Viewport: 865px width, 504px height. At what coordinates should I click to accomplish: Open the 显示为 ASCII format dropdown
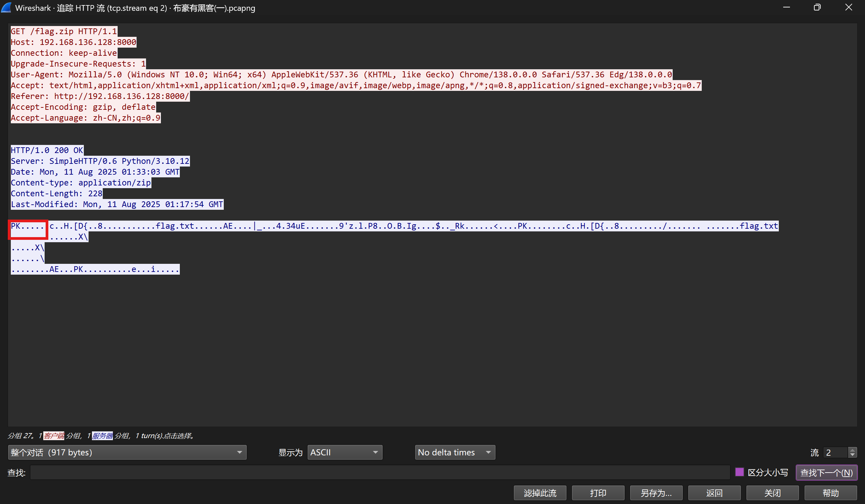coord(345,452)
